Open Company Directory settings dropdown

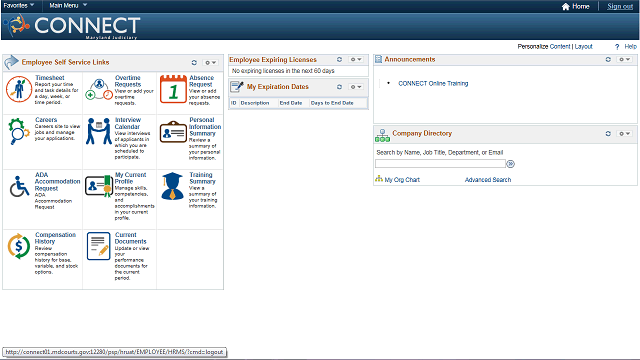point(625,133)
